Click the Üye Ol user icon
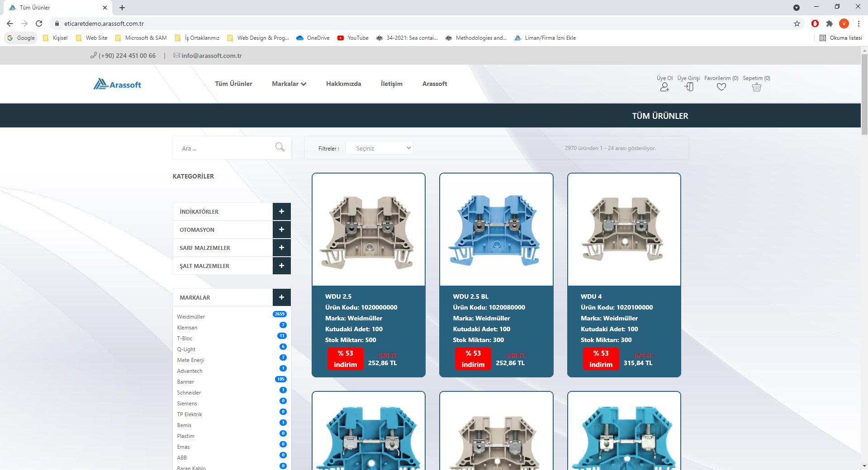 pos(664,87)
